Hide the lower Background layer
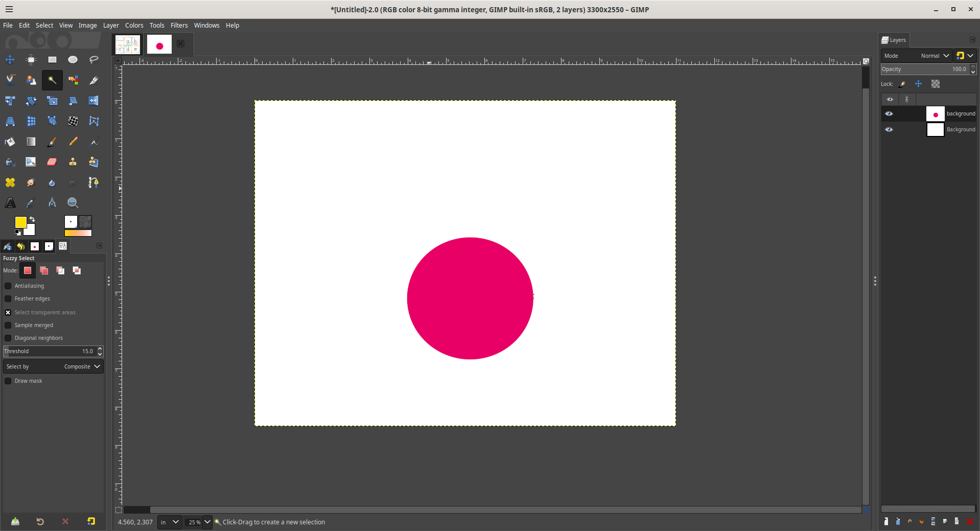The height and width of the screenshot is (531, 980). (889, 129)
